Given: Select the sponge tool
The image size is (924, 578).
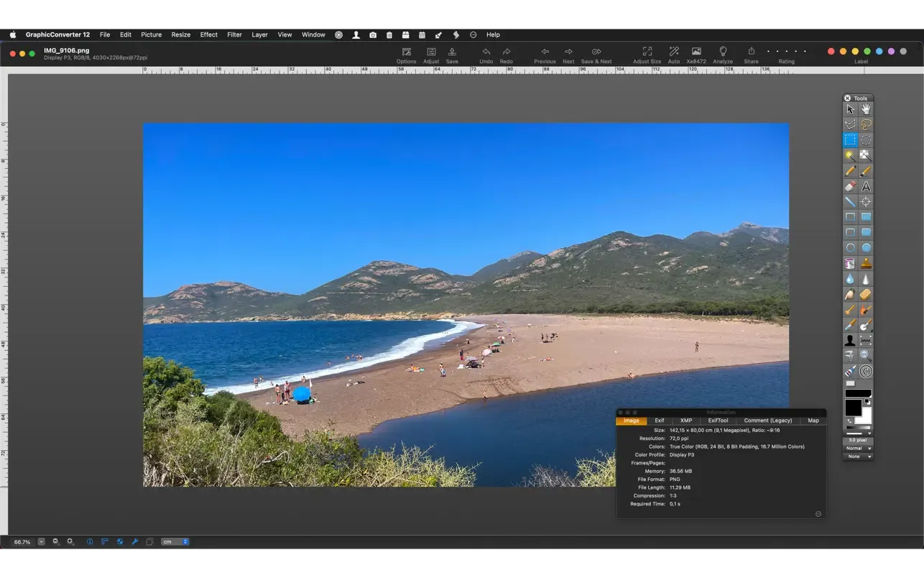Looking at the screenshot, I should click(x=866, y=295).
